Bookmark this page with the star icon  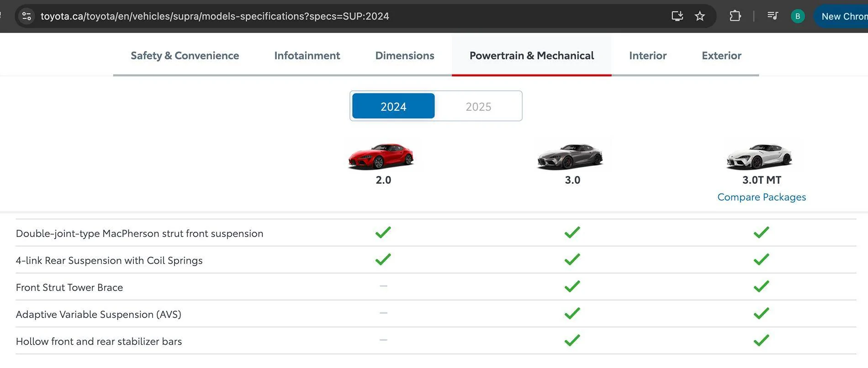[x=699, y=16]
